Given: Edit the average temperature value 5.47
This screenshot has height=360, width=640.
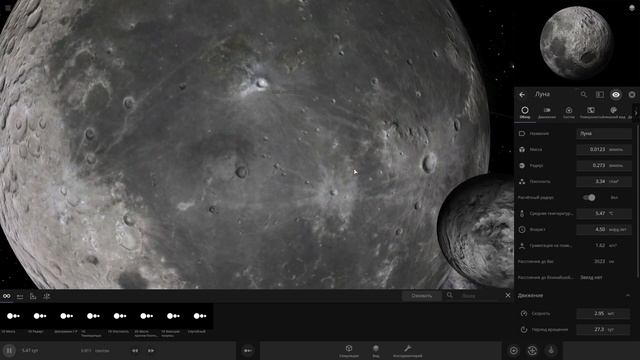Looking at the screenshot, I should [604, 213].
